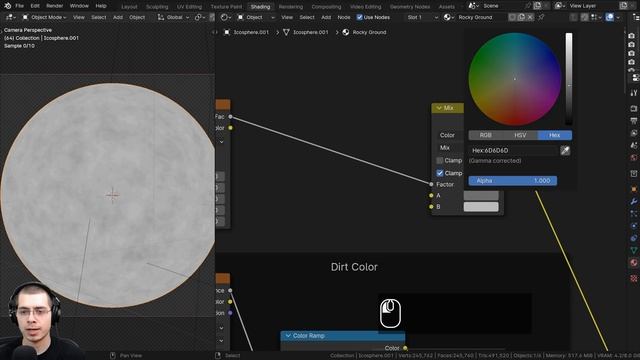Select the RGB color mode
This screenshot has height=360, width=640.
[x=485, y=135]
